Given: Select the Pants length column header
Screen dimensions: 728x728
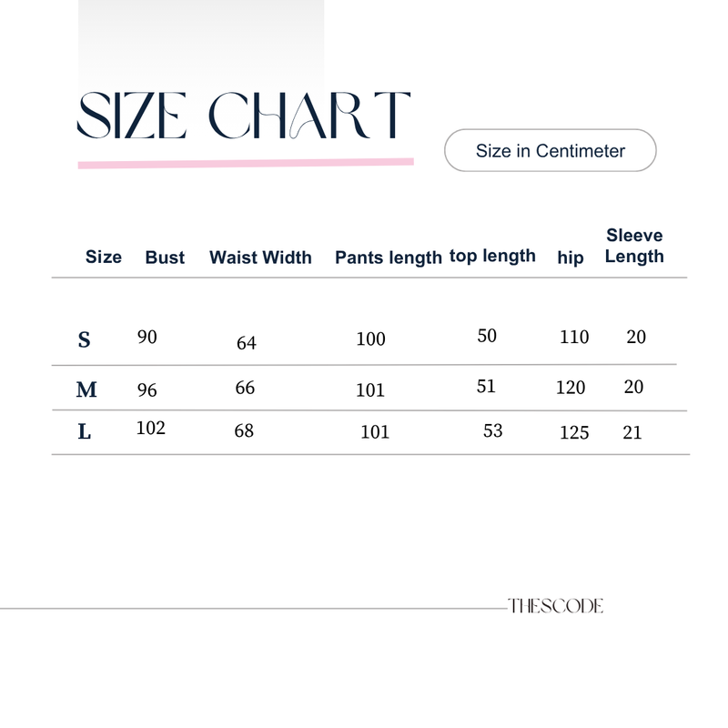Looking at the screenshot, I should pos(389,258).
